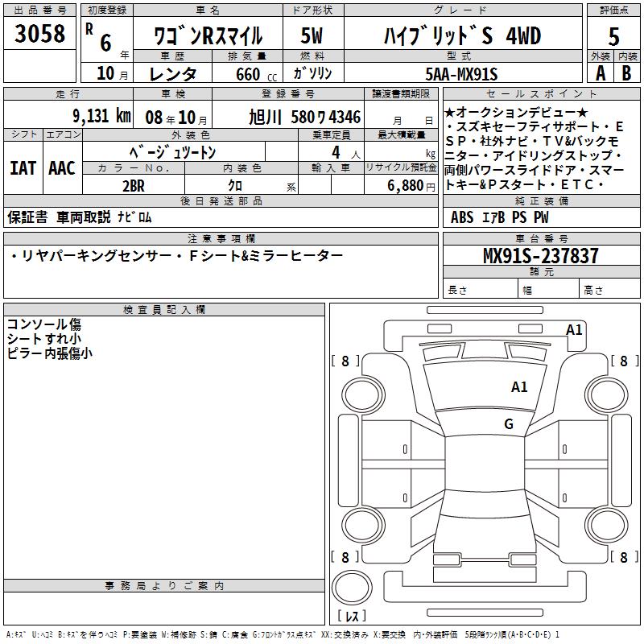Viewport: 644px width, 644px height.
Task: Click the air conditioner value AAC
Action: (x=62, y=168)
